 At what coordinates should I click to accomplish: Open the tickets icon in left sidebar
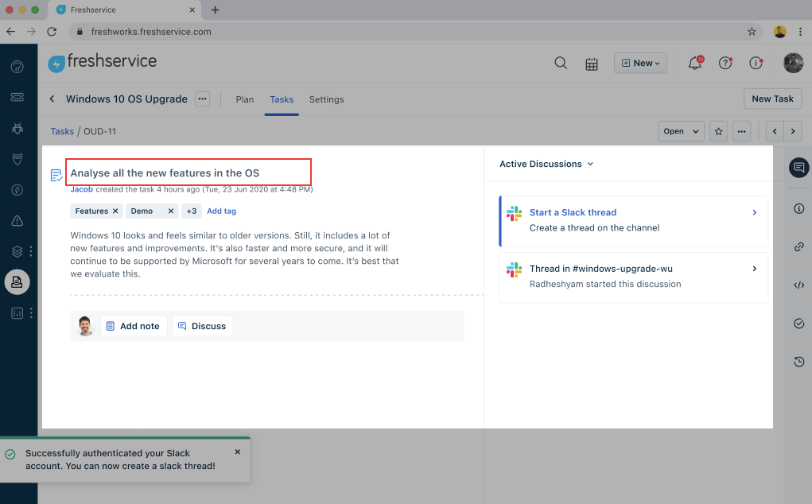[x=17, y=97]
